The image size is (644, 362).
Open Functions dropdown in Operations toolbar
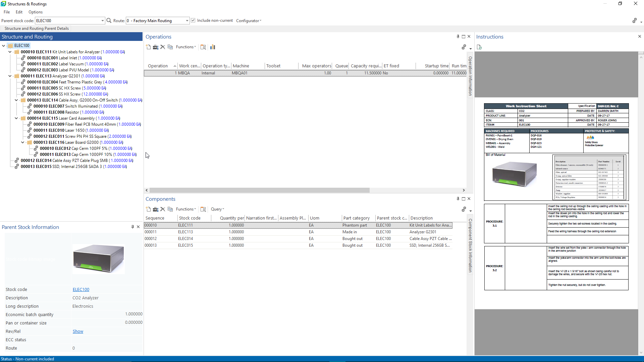click(186, 47)
